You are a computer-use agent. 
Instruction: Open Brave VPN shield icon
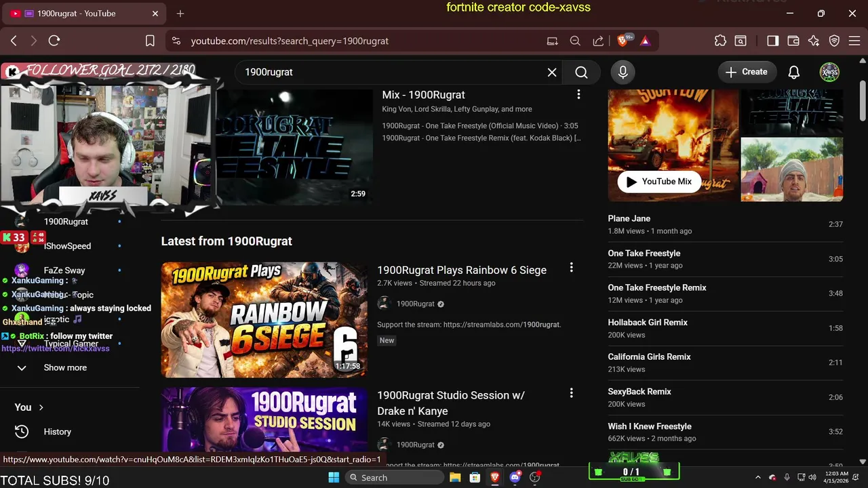[x=835, y=41]
